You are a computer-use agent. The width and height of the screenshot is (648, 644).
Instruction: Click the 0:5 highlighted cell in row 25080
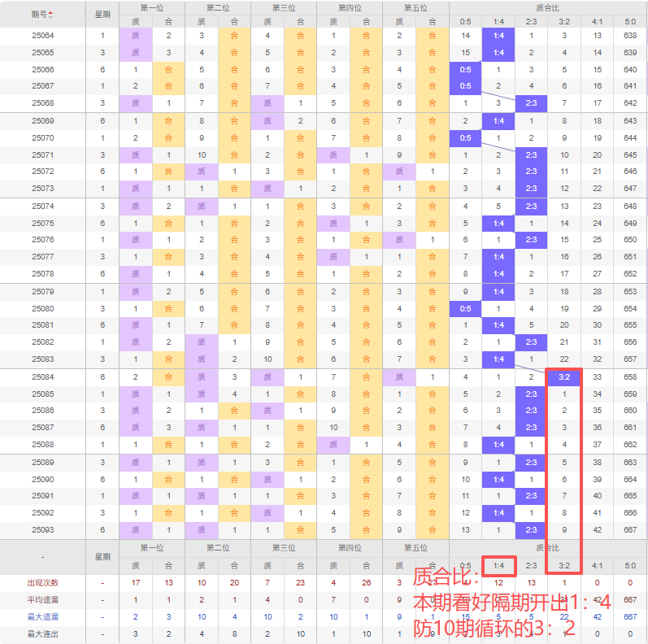point(465,309)
